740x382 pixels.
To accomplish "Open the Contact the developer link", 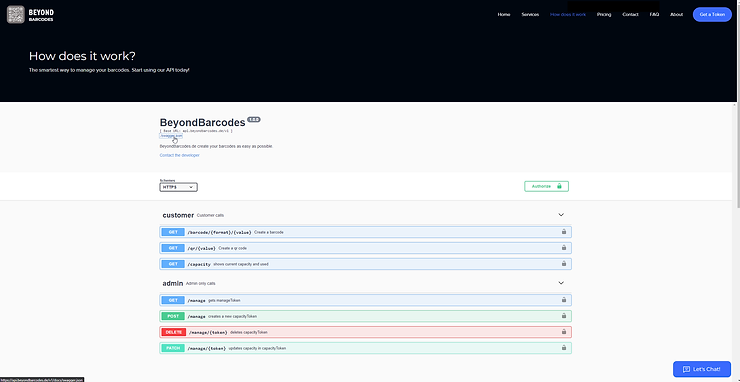I will [x=179, y=155].
